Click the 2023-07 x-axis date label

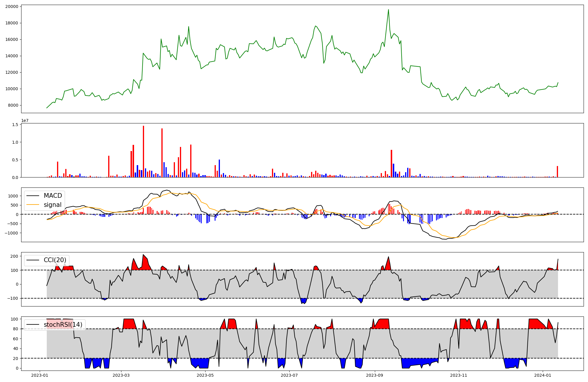point(289,375)
